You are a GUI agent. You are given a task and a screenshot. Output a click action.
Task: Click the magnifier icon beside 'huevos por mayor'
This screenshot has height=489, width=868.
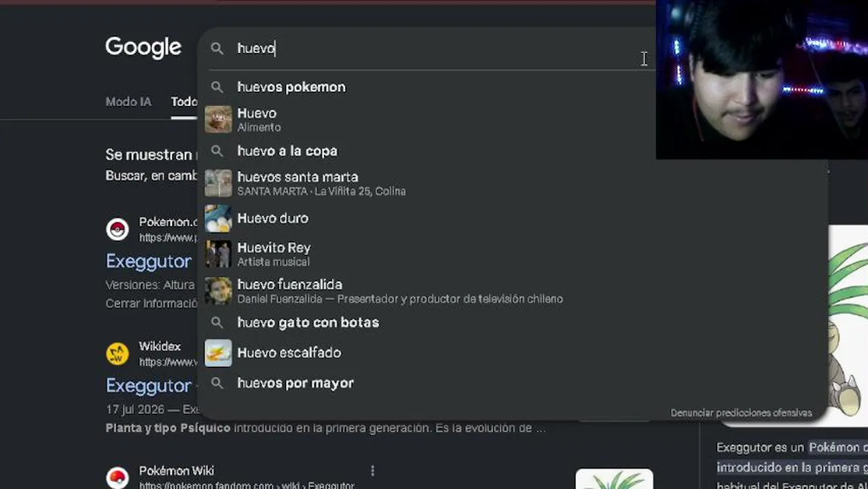click(x=217, y=383)
